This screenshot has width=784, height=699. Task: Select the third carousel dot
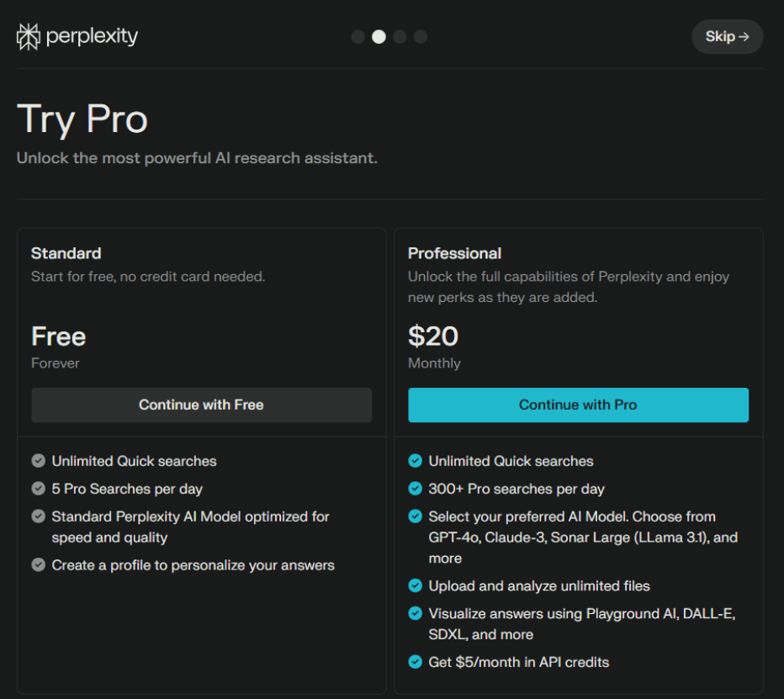tap(400, 37)
